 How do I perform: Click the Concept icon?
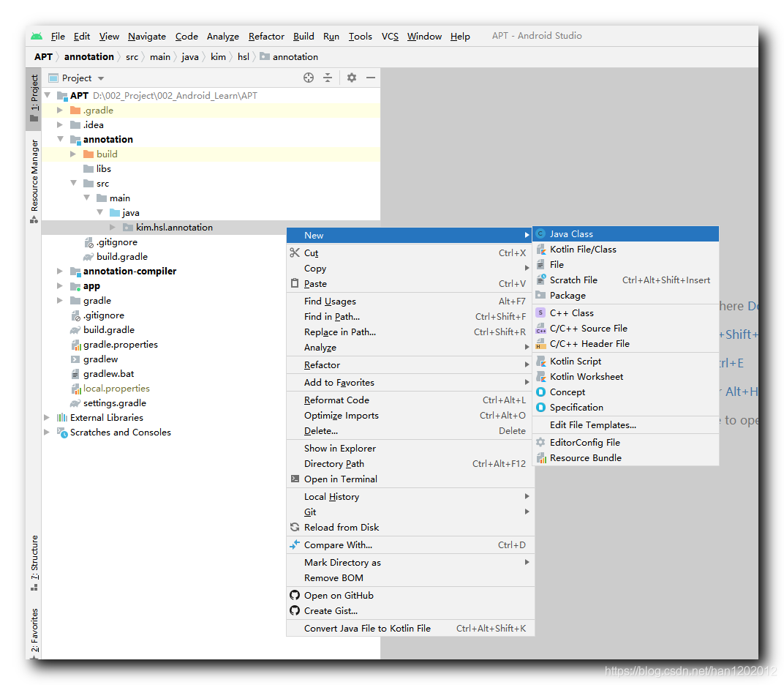[540, 392]
